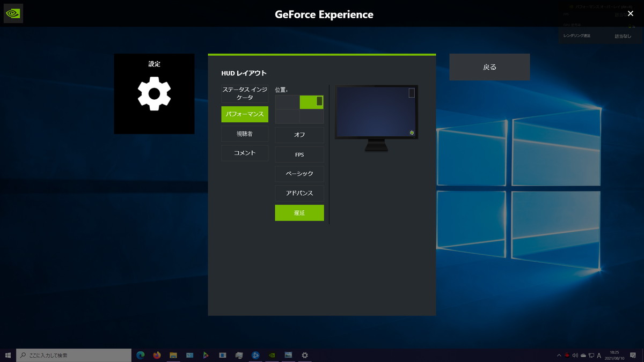Open the clock showing 18:25
Image resolution: width=644 pixels, height=362 pixels.
pos(614,355)
